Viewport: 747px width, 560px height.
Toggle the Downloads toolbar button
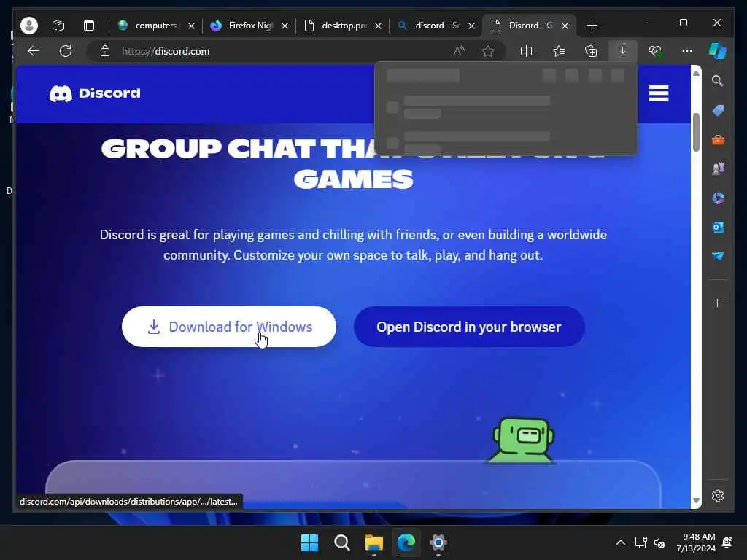tap(623, 51)
